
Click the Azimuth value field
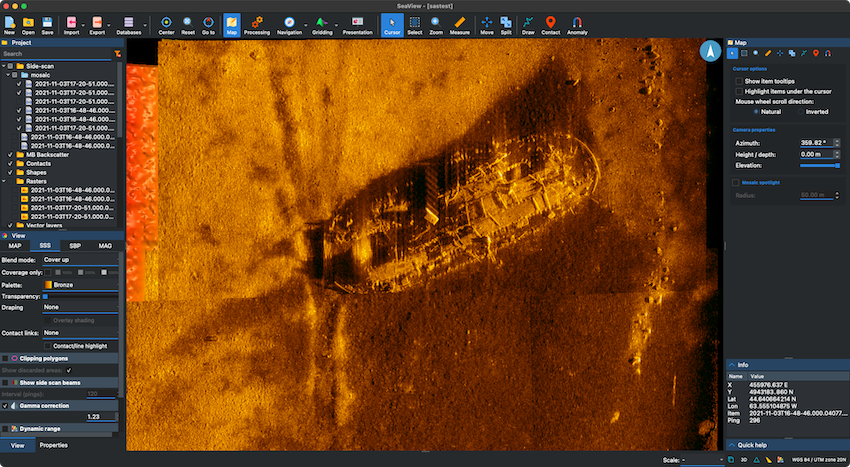[x=816, y=143]
